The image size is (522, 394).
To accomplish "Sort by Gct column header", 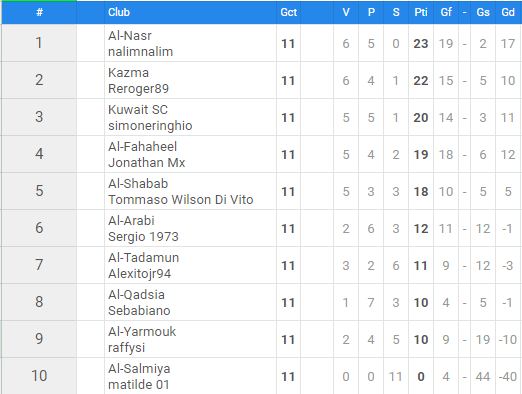I will (x=288, y=12).
